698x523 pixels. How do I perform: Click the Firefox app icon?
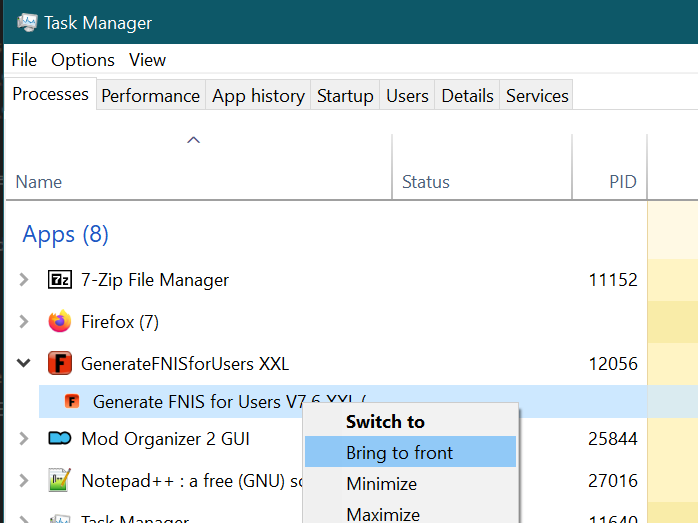60,321
